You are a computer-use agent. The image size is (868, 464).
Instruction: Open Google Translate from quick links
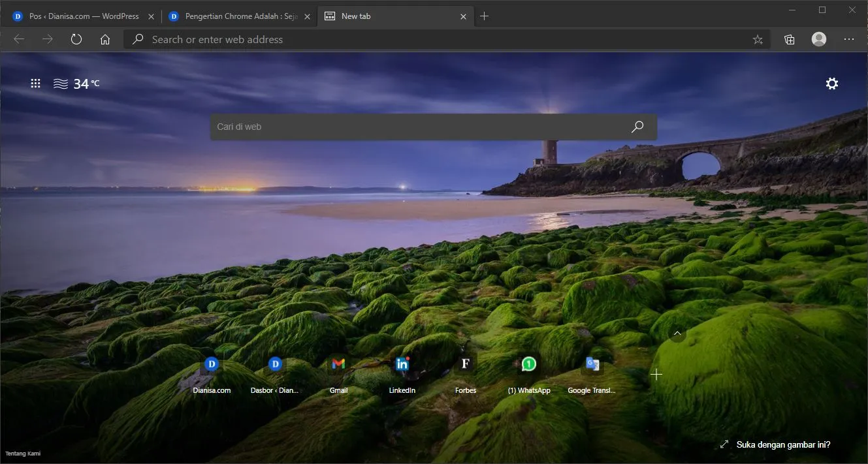[591, 372]
